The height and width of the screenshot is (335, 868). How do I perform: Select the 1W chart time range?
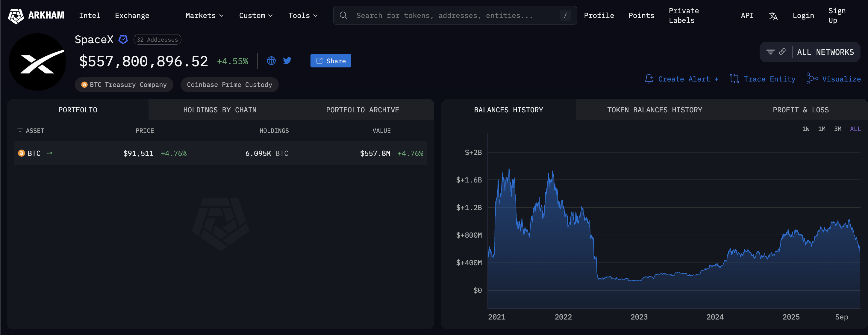click(x=806, y=129)
